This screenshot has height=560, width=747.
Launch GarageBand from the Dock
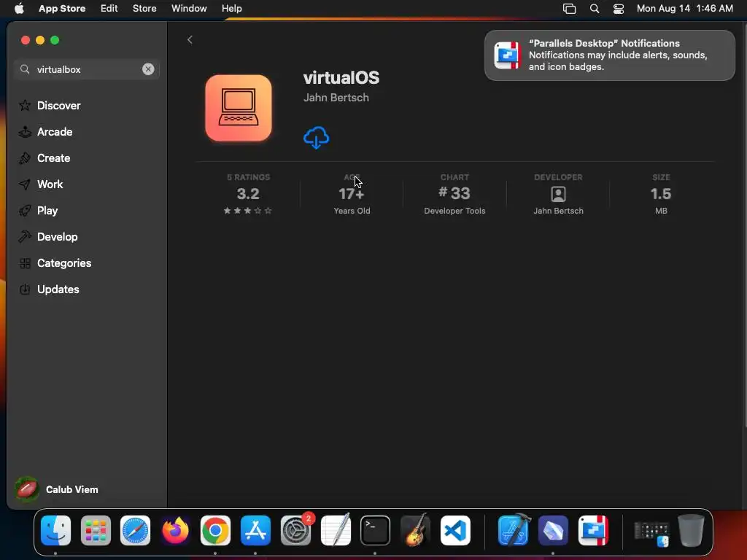pos(415,530)
